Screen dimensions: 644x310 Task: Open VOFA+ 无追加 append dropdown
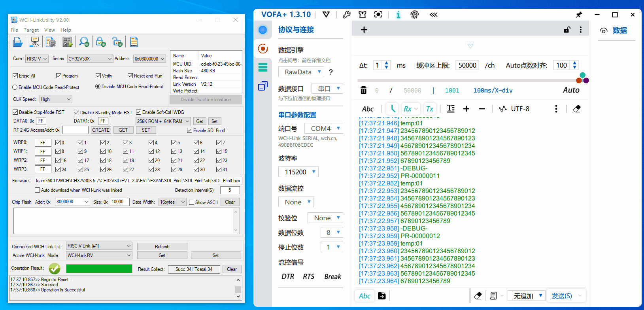click(x=527, y=296)
